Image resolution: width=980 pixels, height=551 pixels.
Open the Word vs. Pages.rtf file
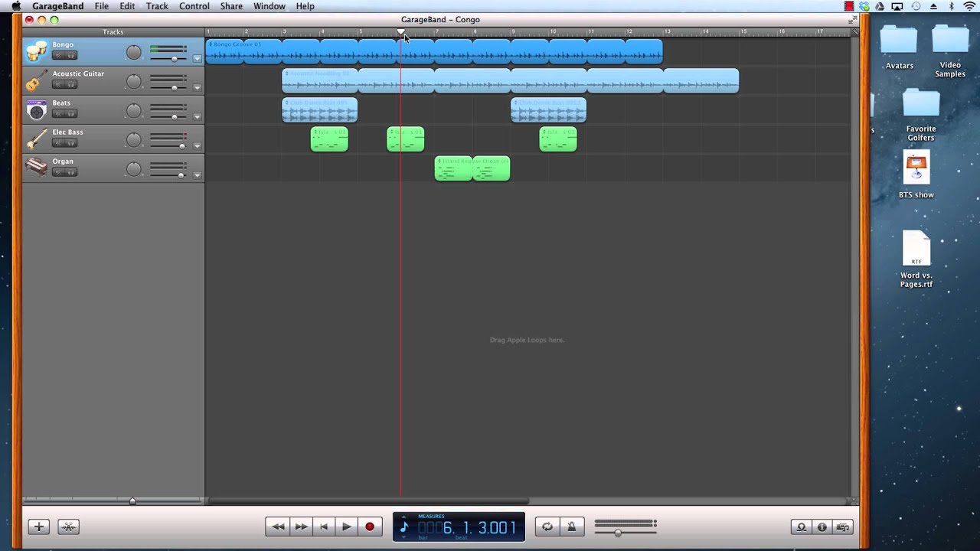coord(916,259)
